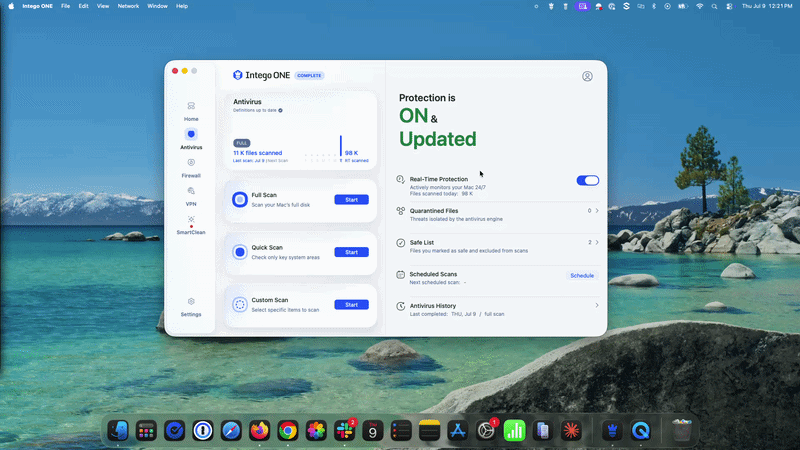The height and width of the screenshot is (450, 800).
Task: Toggle Real-Time Protection switch off
Action: pos(588,180)
